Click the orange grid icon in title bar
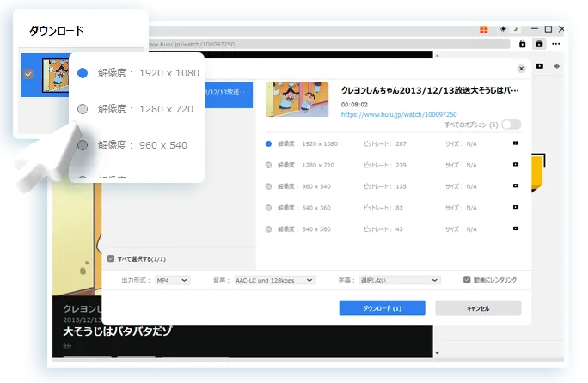This screenshot has width=588, height=383. (x=484, y=29)
